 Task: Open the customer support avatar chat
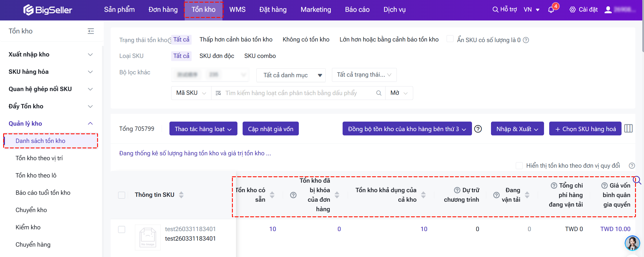pos(632,243)
